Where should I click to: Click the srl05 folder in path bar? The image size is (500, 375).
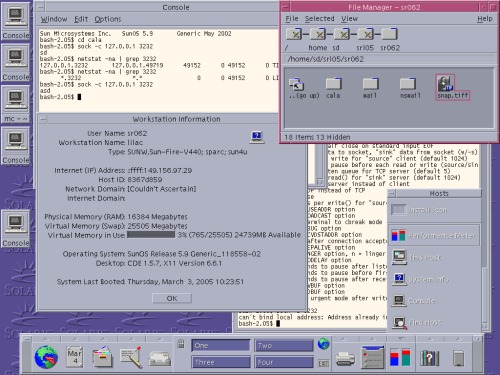coord(366,34)
